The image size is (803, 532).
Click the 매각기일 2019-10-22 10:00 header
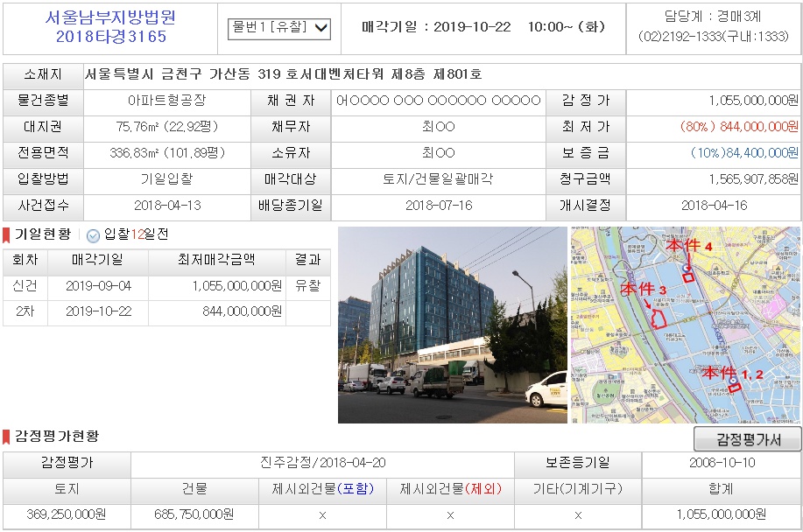click(x=483, y=27)
